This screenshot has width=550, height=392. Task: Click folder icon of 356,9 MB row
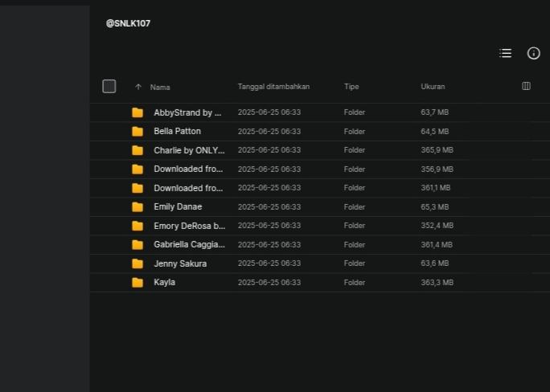pos(137,169)
